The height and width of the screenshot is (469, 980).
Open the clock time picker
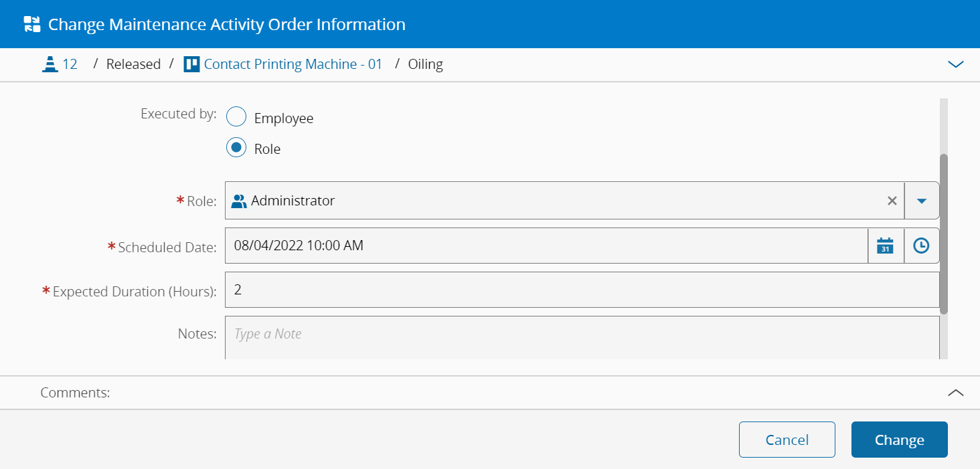[922, 246]
